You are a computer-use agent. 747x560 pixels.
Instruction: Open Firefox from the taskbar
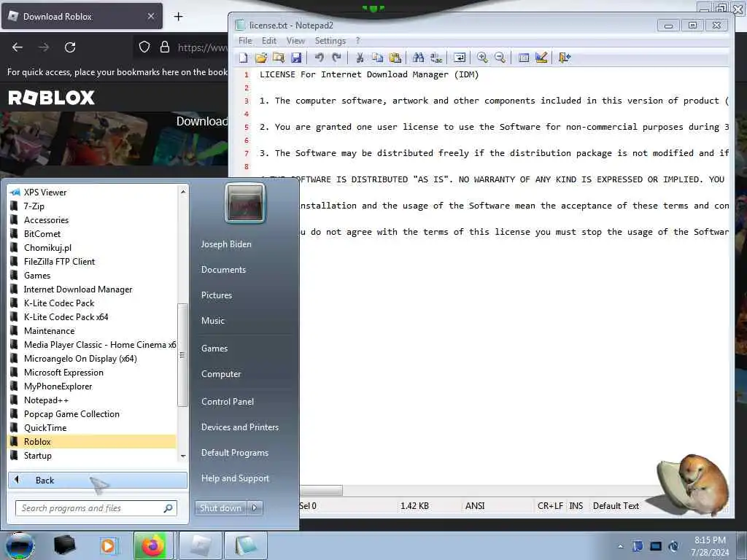pos(153,545)
